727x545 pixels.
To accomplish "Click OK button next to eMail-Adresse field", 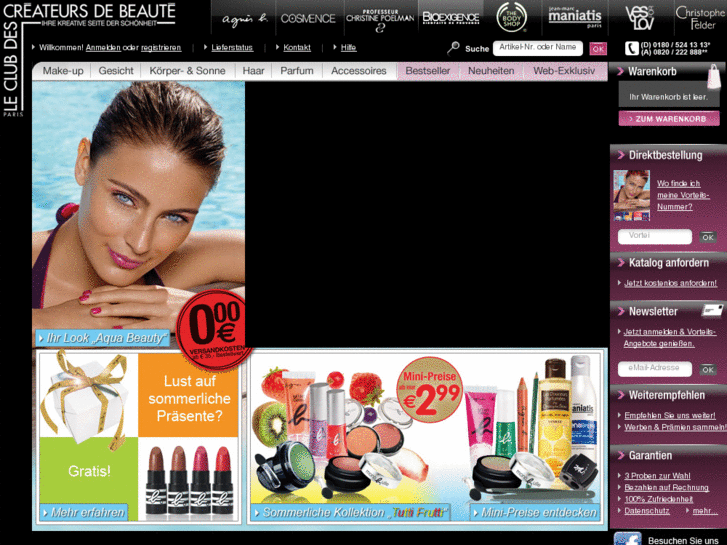I will [708, 369].
